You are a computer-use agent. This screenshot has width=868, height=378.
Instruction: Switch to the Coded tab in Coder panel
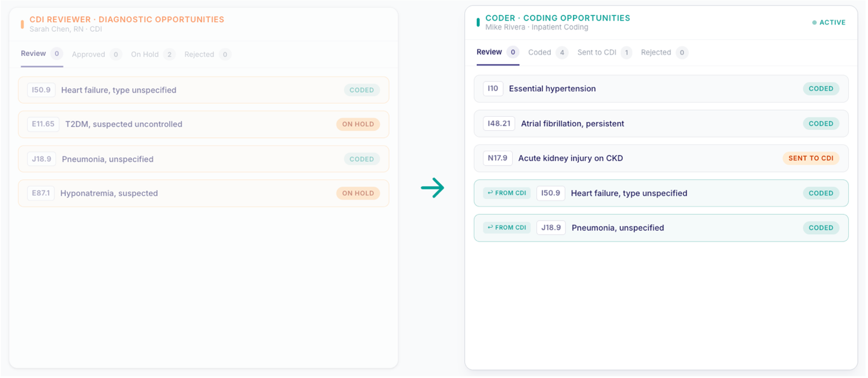[548, 53]
